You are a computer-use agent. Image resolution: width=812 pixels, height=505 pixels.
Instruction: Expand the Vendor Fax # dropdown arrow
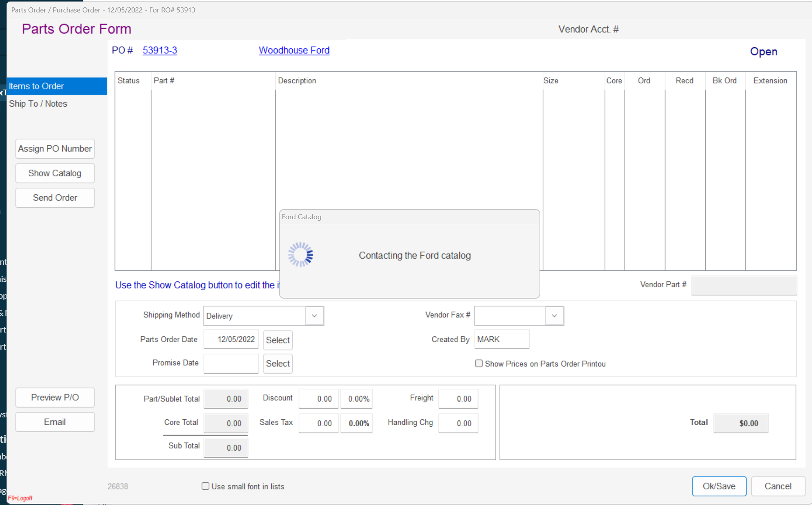(554, 316)
